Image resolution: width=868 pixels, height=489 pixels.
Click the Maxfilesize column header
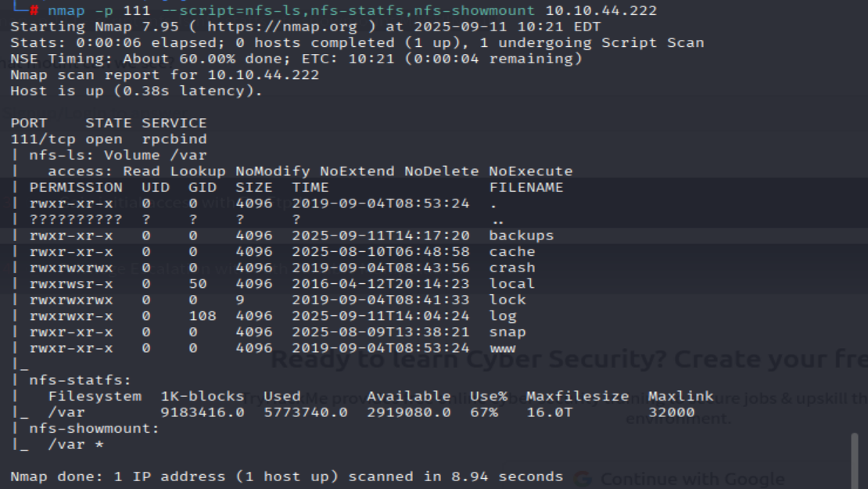tap(577, 396)
